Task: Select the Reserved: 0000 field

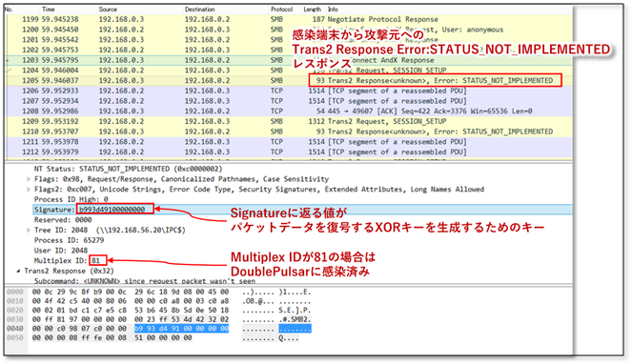Action: coord(63,220)
